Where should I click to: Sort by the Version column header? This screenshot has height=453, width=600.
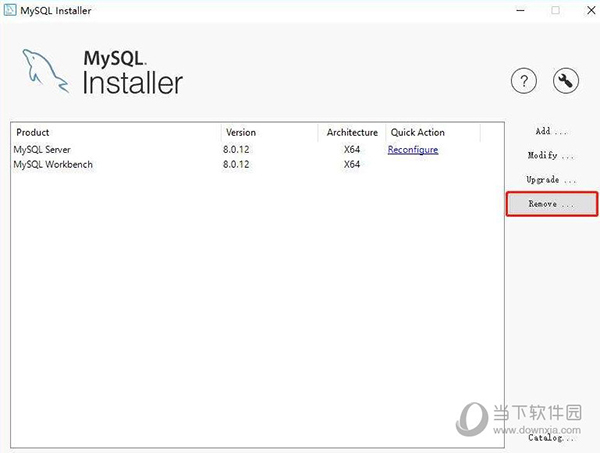[269, 132]
